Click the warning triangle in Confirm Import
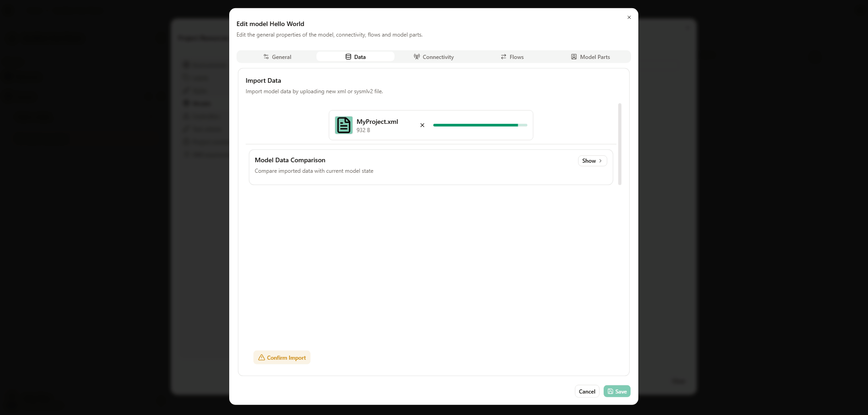 tap(262, 357)
